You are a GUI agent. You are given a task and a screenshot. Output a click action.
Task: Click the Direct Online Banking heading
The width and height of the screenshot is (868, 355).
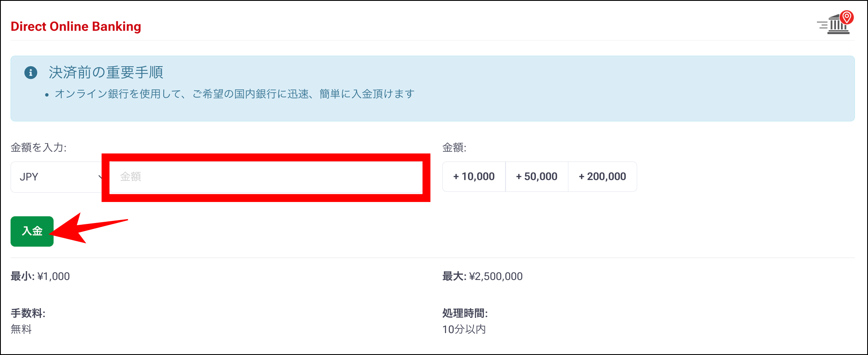pos(76,26)
